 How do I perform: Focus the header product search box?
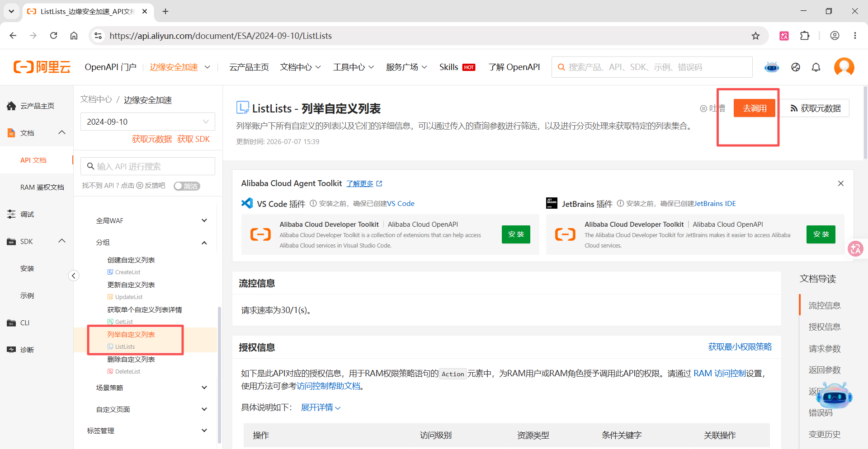click(652, 67)
